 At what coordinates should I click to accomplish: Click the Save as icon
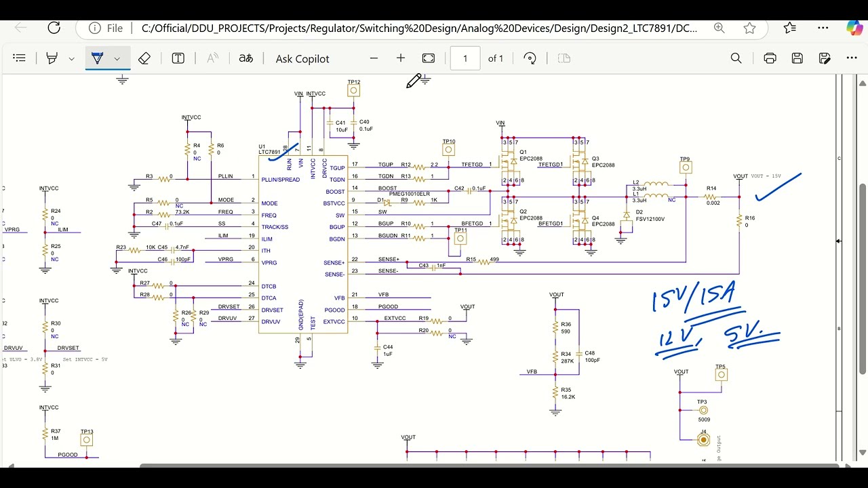coord(825,58)
